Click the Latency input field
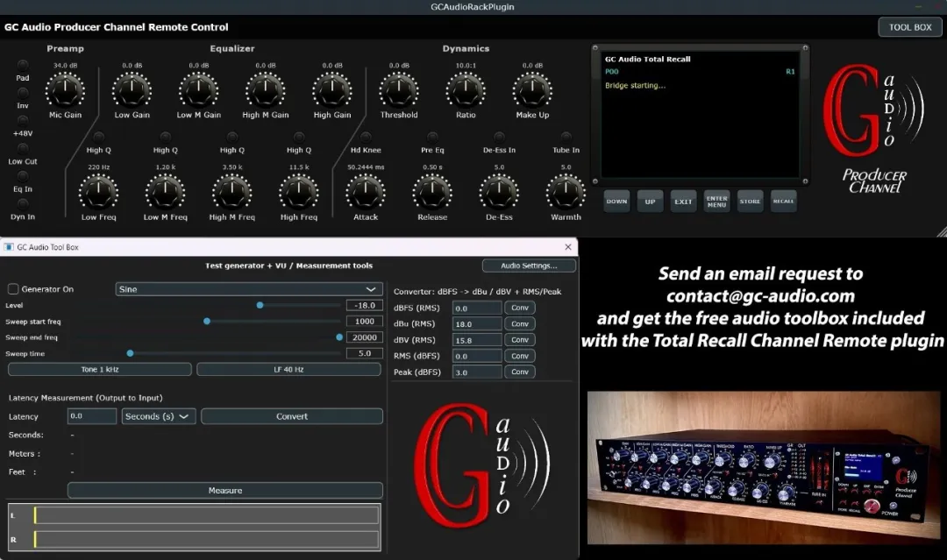Screen dimensions: 947x560 point(92,416)
